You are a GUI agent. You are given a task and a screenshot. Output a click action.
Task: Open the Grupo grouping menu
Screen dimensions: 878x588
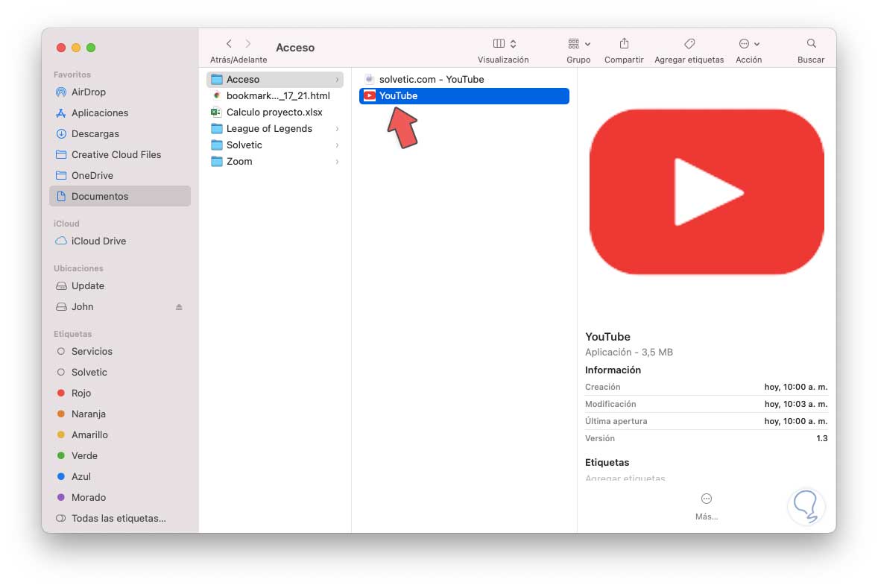click(x=579, y=44)
